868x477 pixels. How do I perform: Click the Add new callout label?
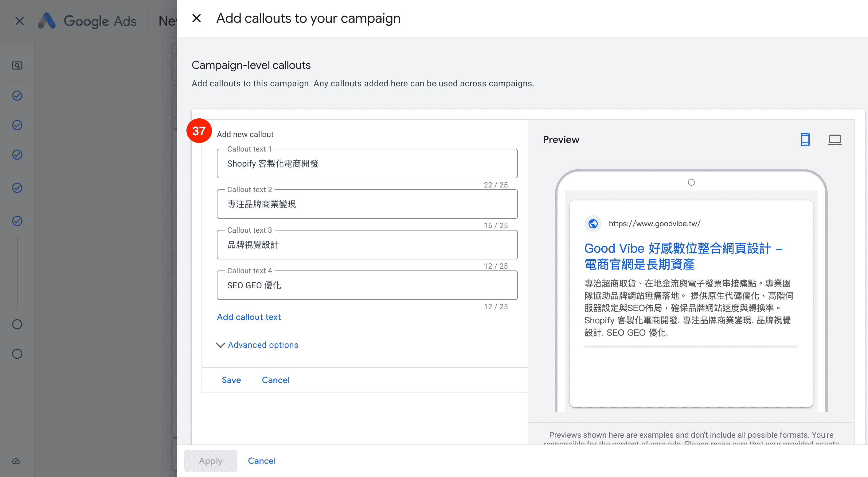245,135
